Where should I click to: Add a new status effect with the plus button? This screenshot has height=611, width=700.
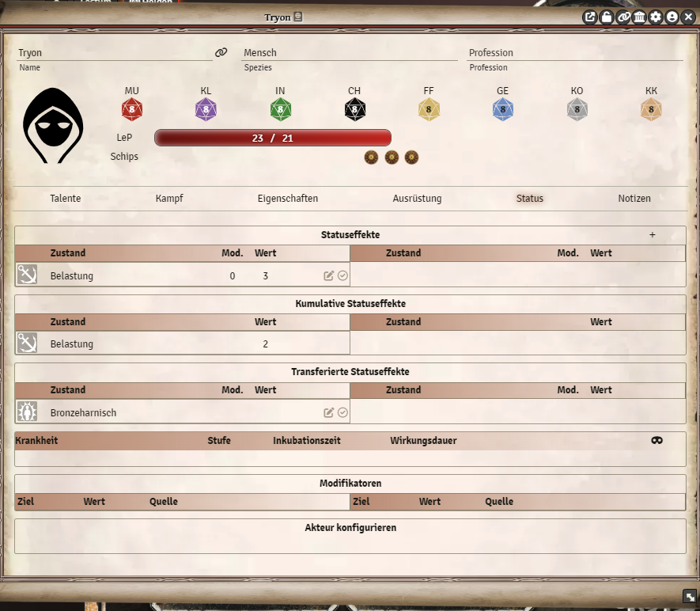[x=653, y=234]
